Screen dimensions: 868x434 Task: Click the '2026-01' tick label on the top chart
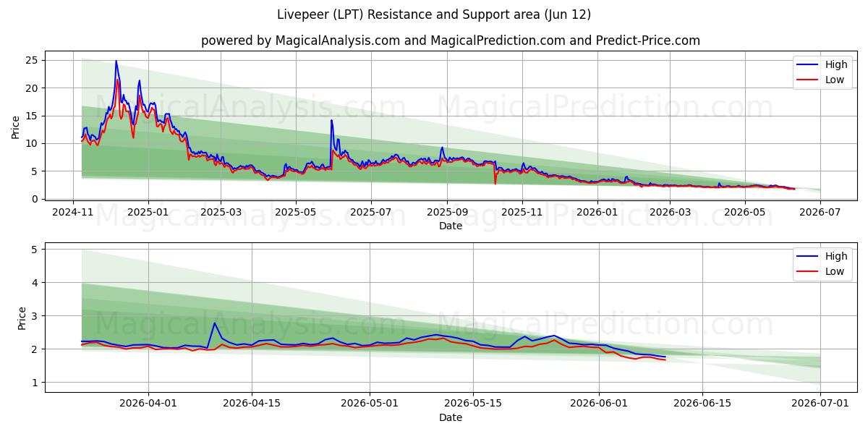pyautogui.click(x=597, y=212)
